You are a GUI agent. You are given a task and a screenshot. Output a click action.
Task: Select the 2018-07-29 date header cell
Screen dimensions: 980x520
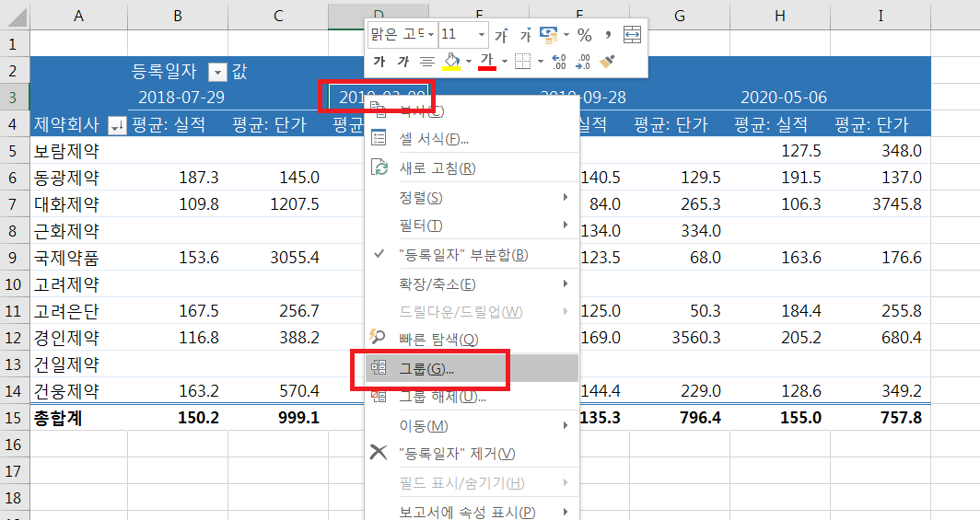(181, 97)
